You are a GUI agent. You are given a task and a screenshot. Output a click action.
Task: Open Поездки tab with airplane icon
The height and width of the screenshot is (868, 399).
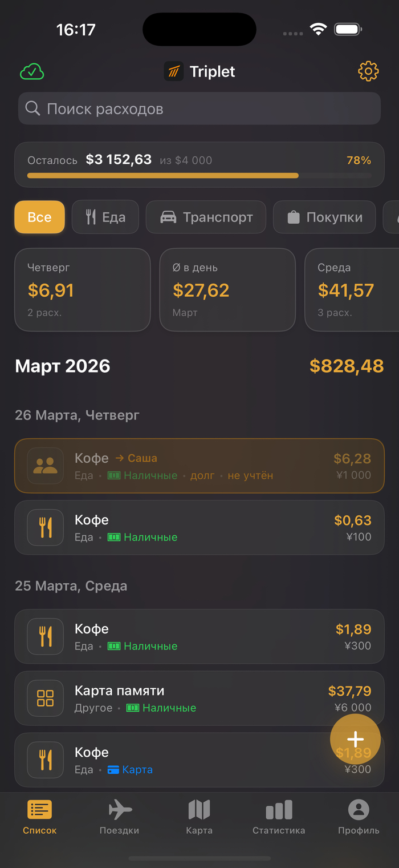click(119, 816)
